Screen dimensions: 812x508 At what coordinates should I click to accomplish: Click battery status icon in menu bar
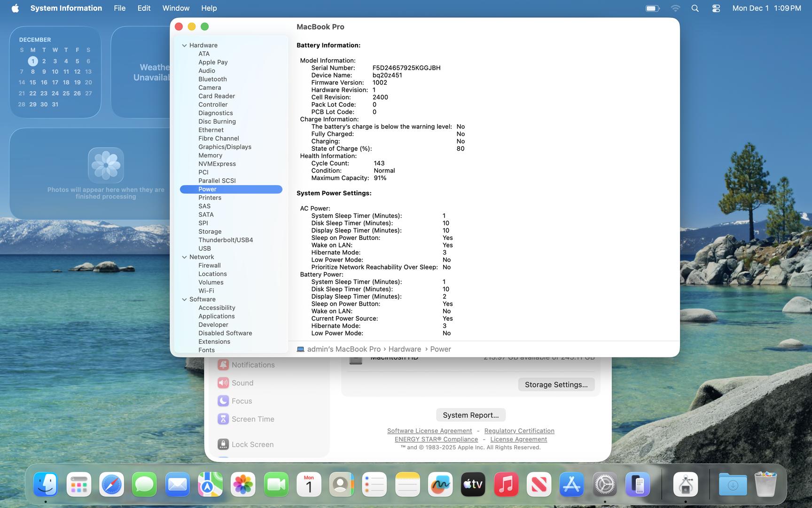coord(652,8)
